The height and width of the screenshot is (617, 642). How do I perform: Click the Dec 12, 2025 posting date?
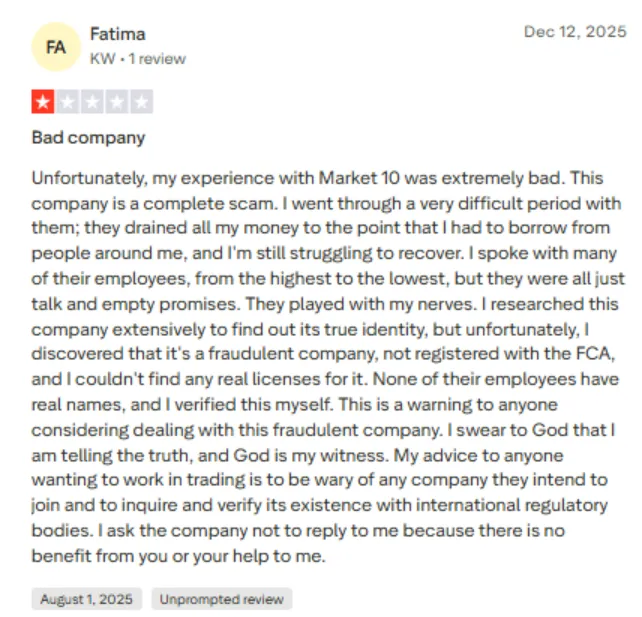point(575,32)
